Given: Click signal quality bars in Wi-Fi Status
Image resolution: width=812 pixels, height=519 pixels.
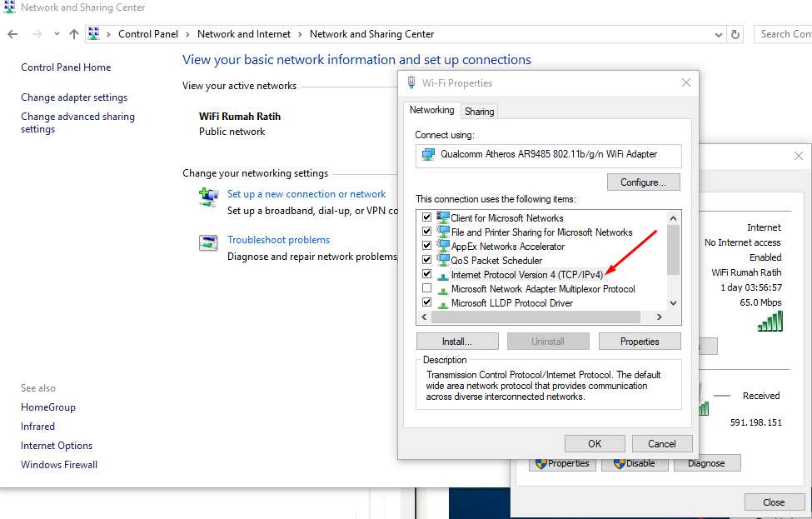Looking at the screenshot, I should [x=770, y=321].
